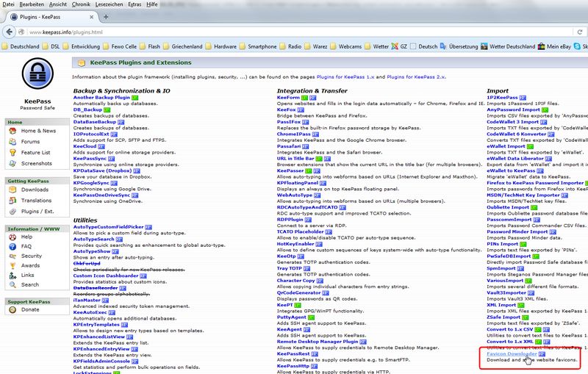This screenshot has height=374, width=588.
Task: Click the Search magnifier icon
Action: coord(12,285)
